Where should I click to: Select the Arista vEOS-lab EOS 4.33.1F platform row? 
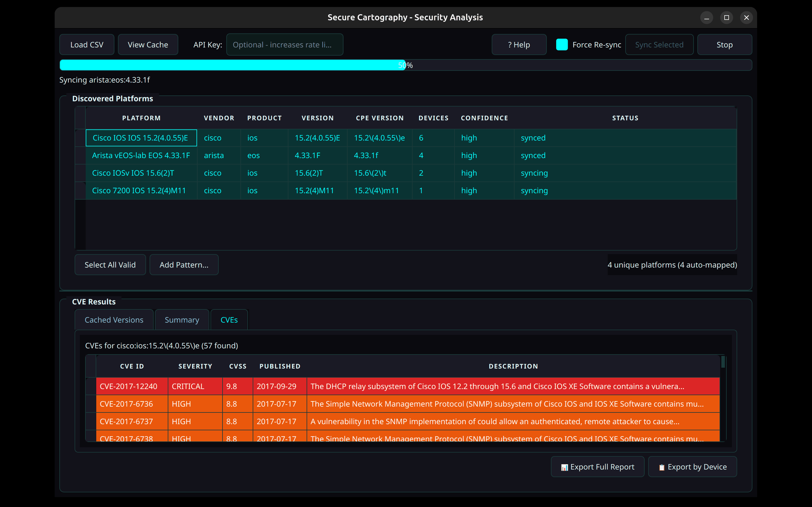click(x=141, y=155)
